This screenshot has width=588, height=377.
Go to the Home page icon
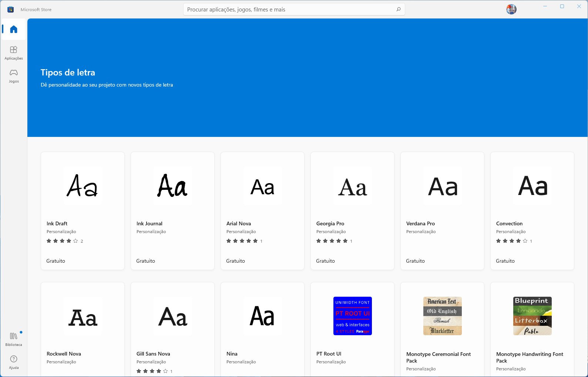pos(14,29)
